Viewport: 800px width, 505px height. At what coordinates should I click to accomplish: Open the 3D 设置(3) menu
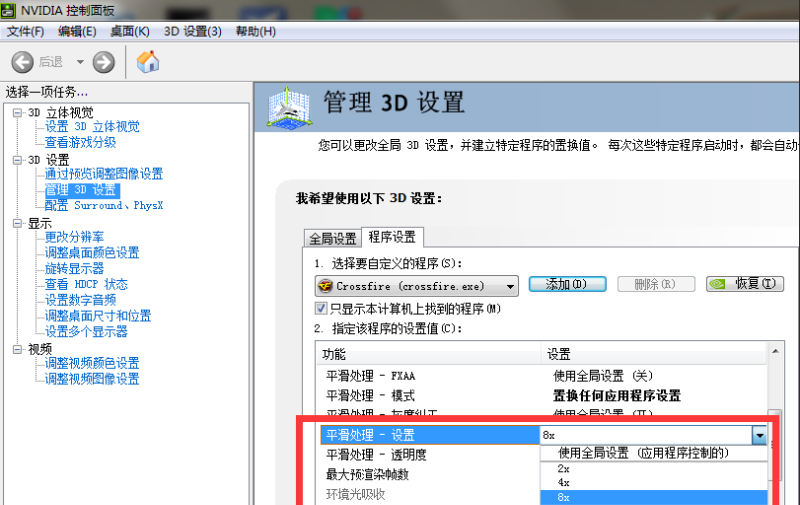192,32
